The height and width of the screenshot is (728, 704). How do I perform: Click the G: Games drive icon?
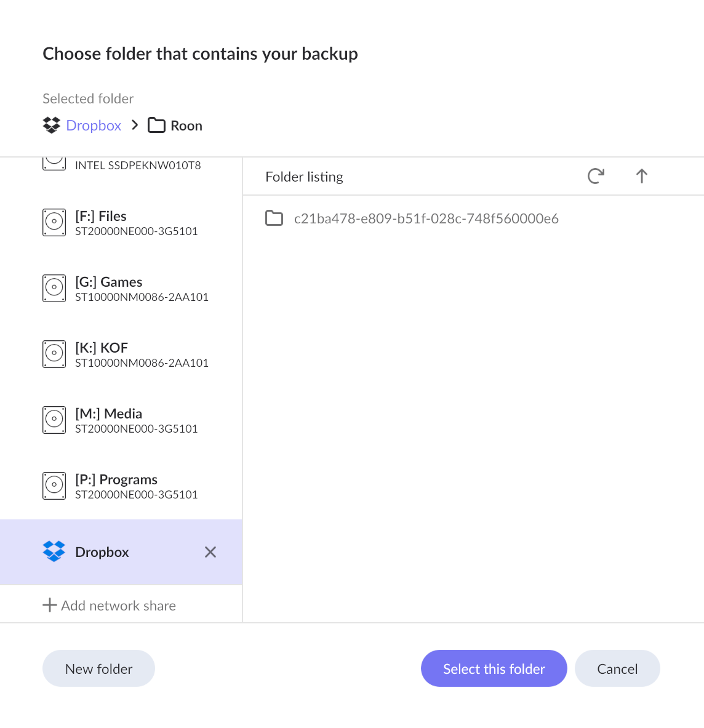(54, 288)
